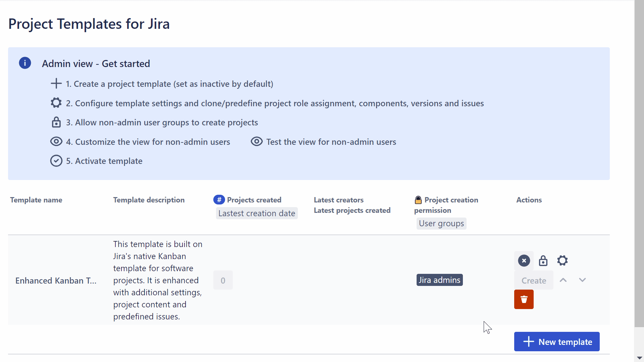Click the disabled Create button

tap(533, 280)
